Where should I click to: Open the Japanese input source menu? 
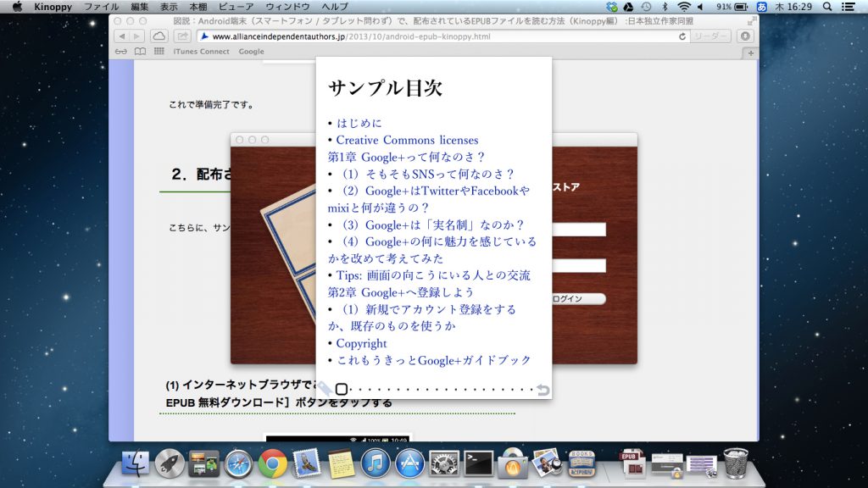point(762,7)
